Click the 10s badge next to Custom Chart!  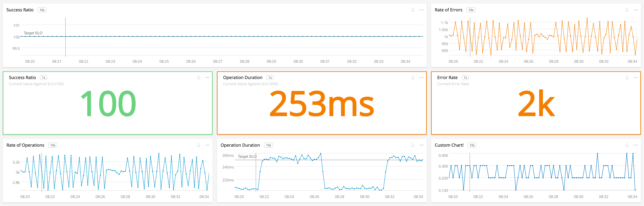(472, 145)
